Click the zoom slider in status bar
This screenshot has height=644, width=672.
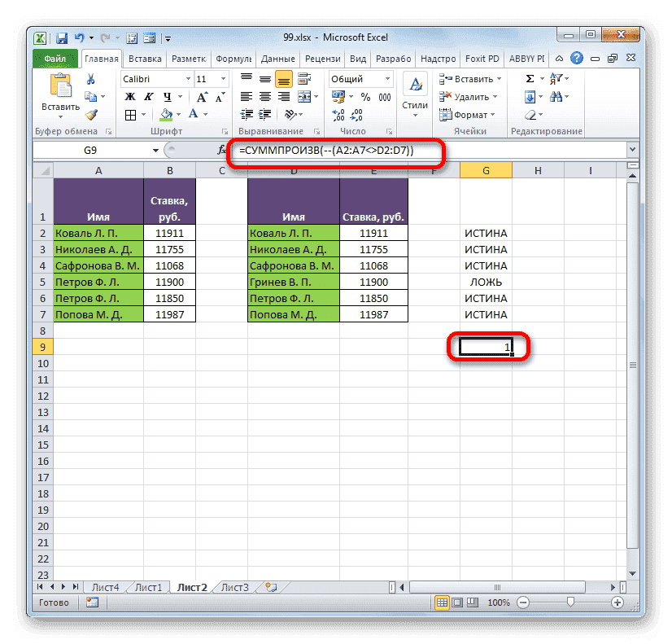pos(569,602)
